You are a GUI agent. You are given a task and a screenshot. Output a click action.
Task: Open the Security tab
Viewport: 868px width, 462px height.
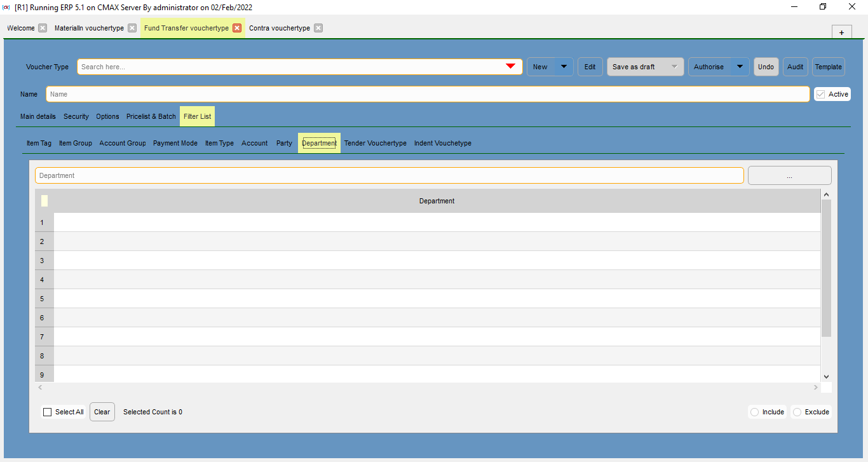point(76,116)
